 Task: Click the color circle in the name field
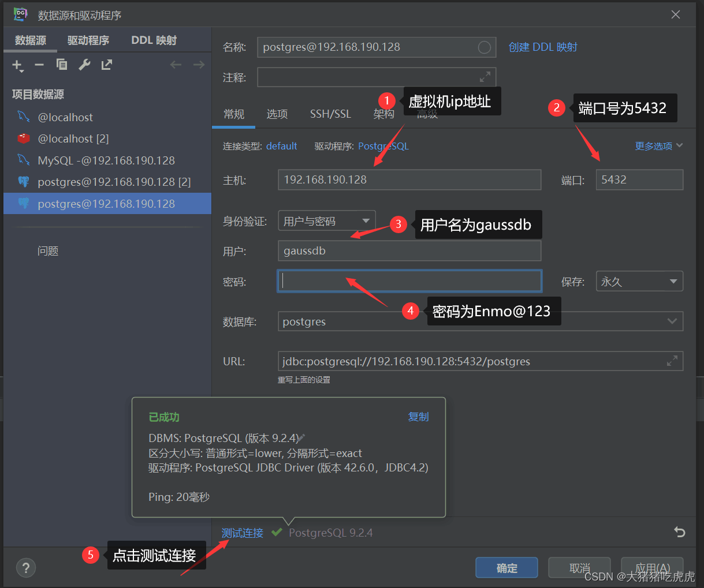[485, 47]
